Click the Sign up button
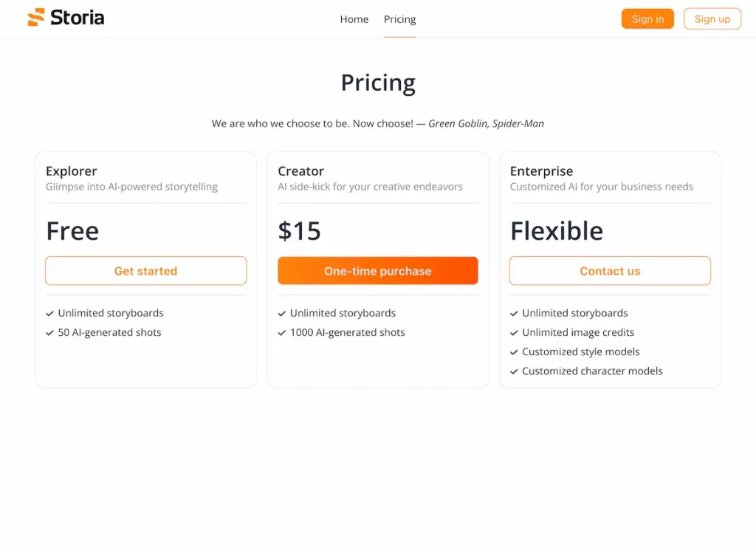 [x=712, y=18]
